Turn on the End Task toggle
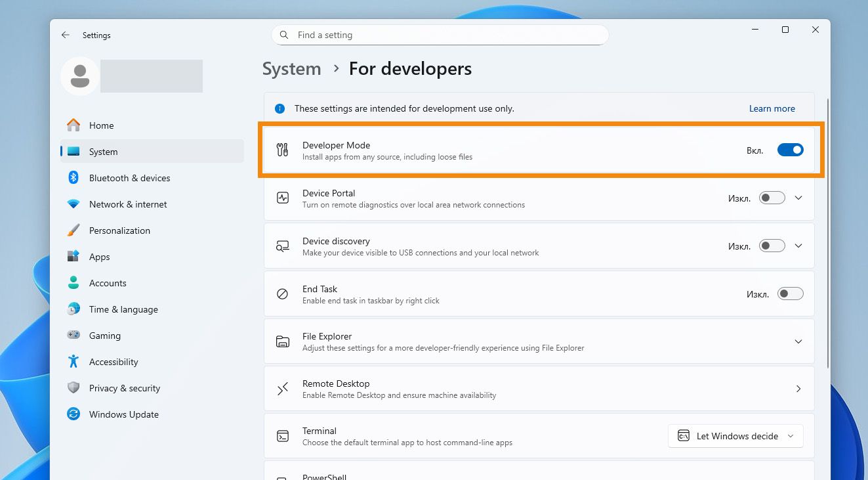Image resolution: width=868 pixels, height=480 pixels. [790, 294]
